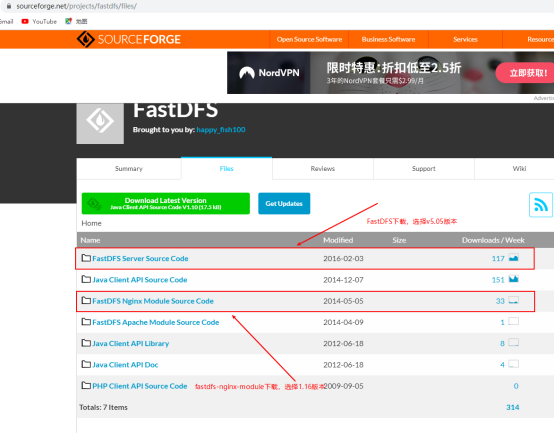
Task: Click the NordVPN logo in the ad
Action: point(269,73)
